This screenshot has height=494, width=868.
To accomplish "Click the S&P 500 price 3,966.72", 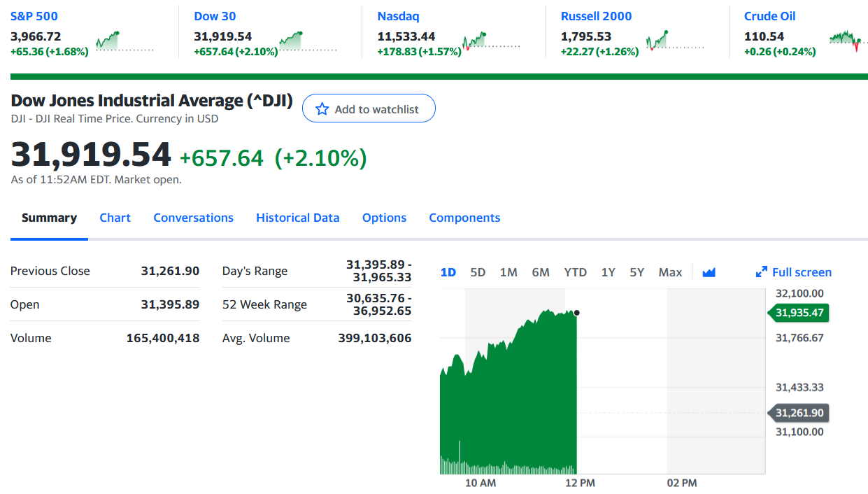I will 36,36.
